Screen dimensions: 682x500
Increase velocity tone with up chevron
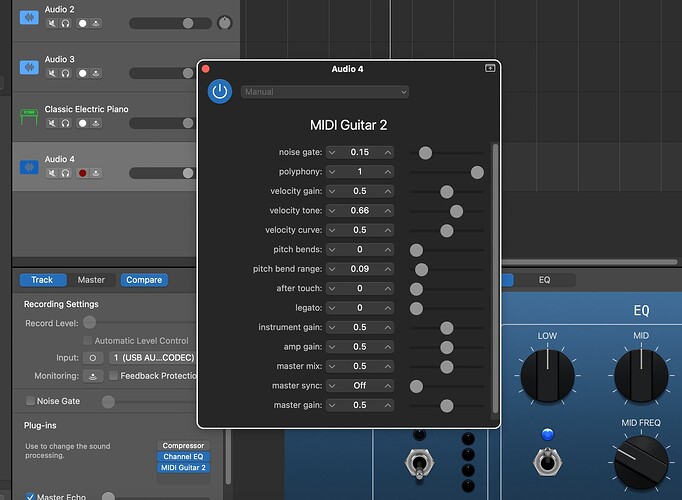point(388,211)
